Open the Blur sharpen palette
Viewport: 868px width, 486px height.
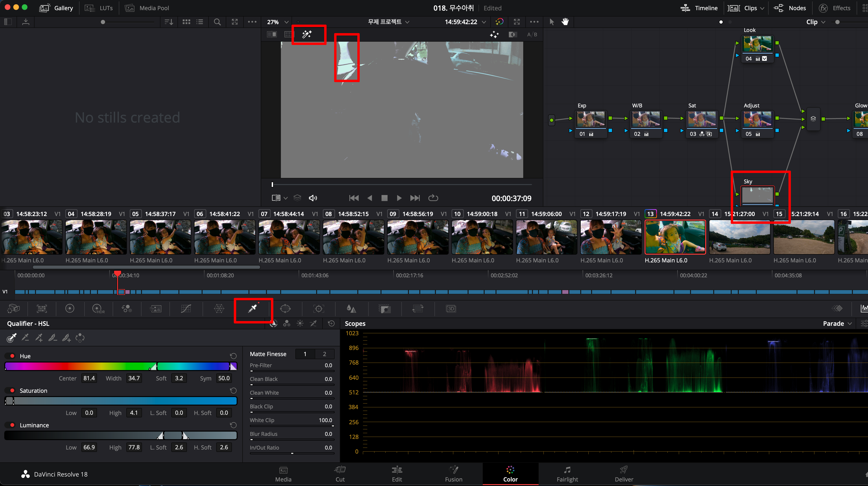click(x=351, y=309)
